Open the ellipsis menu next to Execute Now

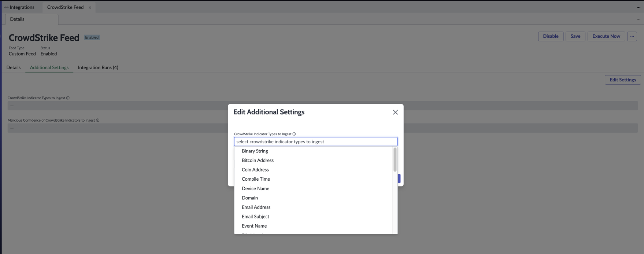(632, 36)
